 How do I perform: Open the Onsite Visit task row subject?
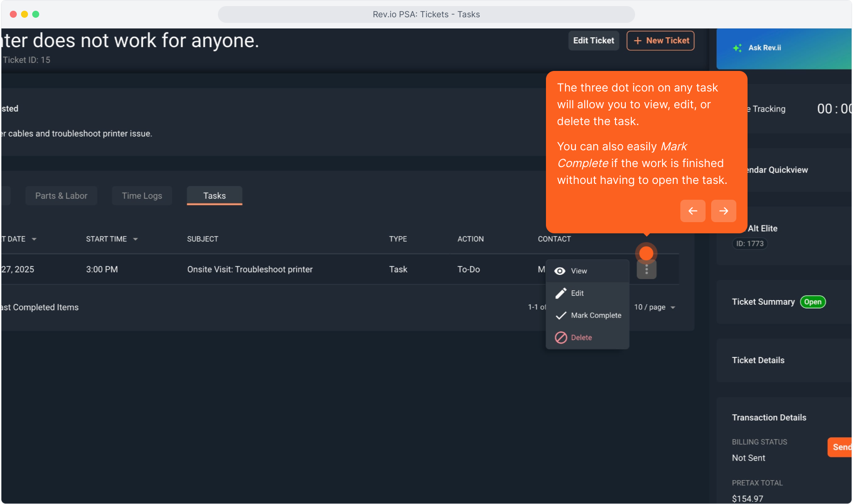[250, 269]
